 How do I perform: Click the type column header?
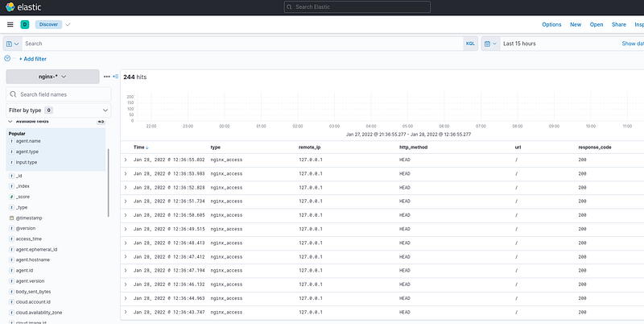pos(215,147)
